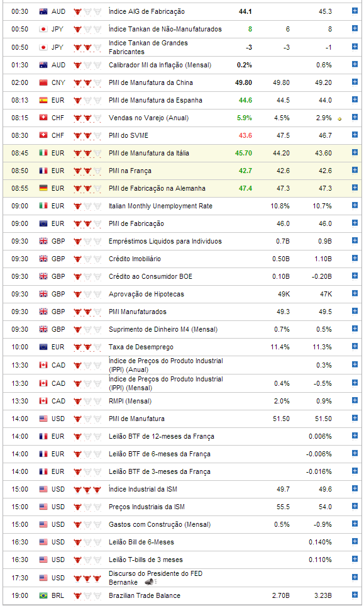The image size is (364, 608).
Task: Expand details for Índice Tankan de Não-Manufaturados
Action: pyautogui.click(x=355, y=28)
